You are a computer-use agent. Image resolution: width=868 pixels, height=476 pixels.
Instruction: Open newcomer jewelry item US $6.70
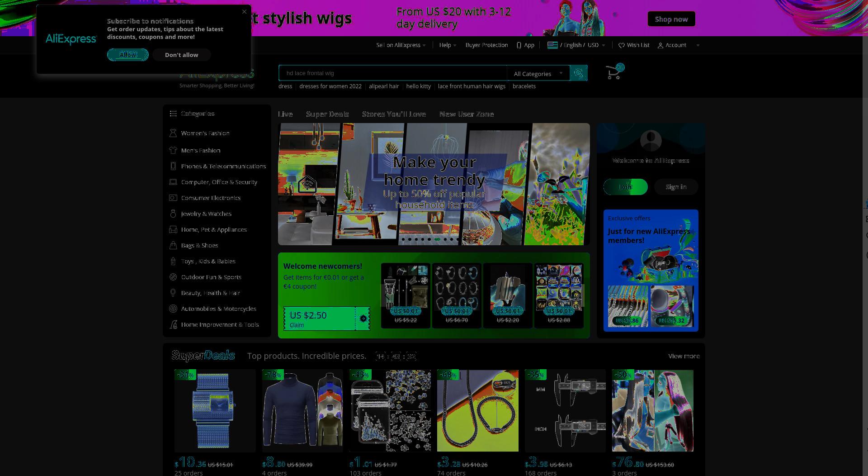click(x=457, y=295)
